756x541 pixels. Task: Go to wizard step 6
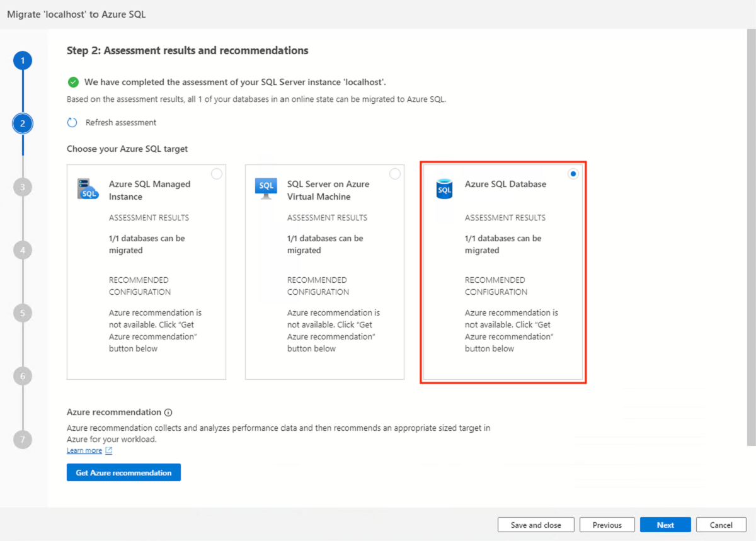coord(23,376)
